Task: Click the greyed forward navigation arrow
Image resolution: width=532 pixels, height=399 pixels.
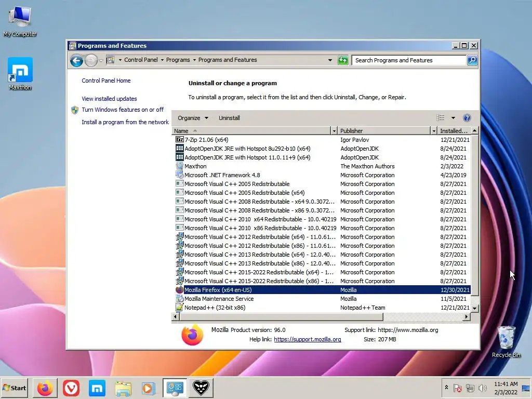Action: point(90,61)
